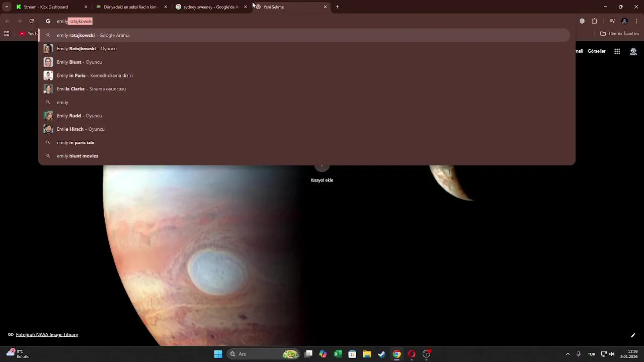This screenshot has height=362, width=644.
Task: Open the Extensions puzzle icon
Action: [x=595, y=21]
